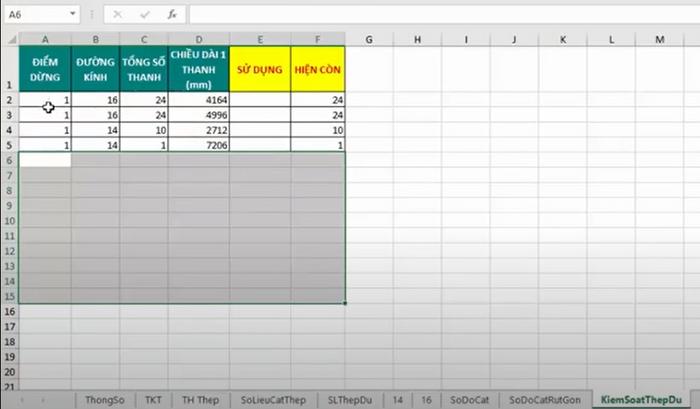Select the SoDoCat sheet tab
The width and height of the screenshot is (700, 409).
click(x=469, y=398)
